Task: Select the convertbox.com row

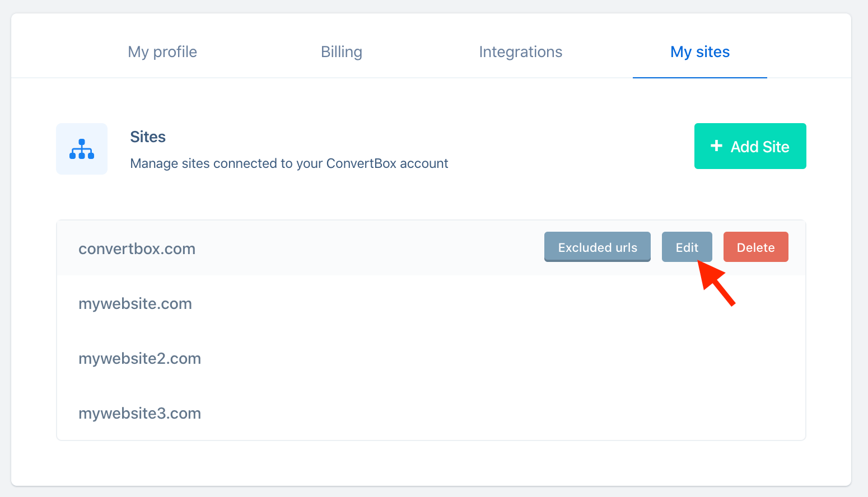Action: (x=431, y=248)
